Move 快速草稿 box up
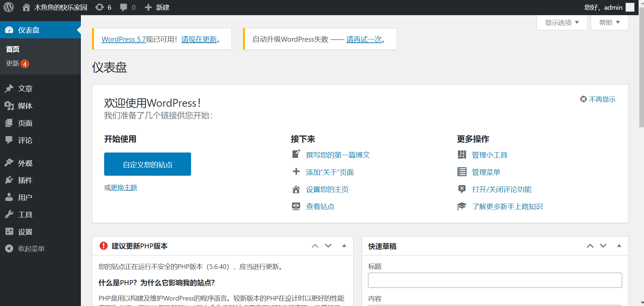This screenshot has height=306, width=644. [x=590, y=246]
